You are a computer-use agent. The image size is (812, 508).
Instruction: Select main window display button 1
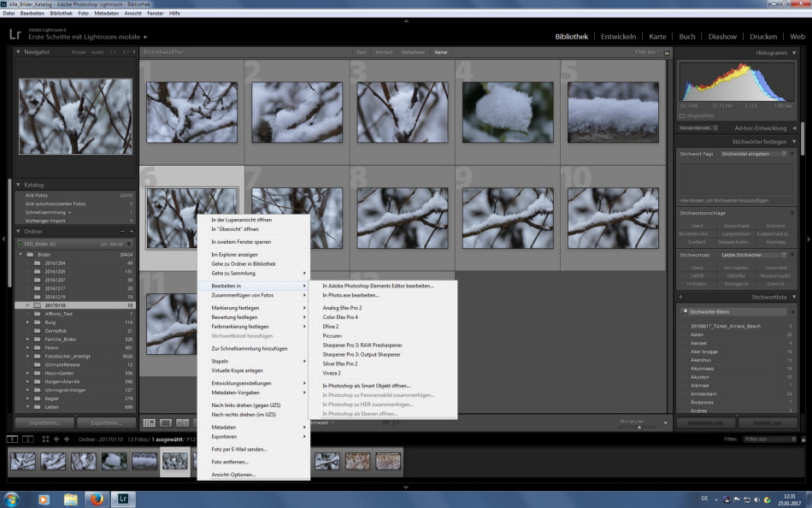(12, 440)
